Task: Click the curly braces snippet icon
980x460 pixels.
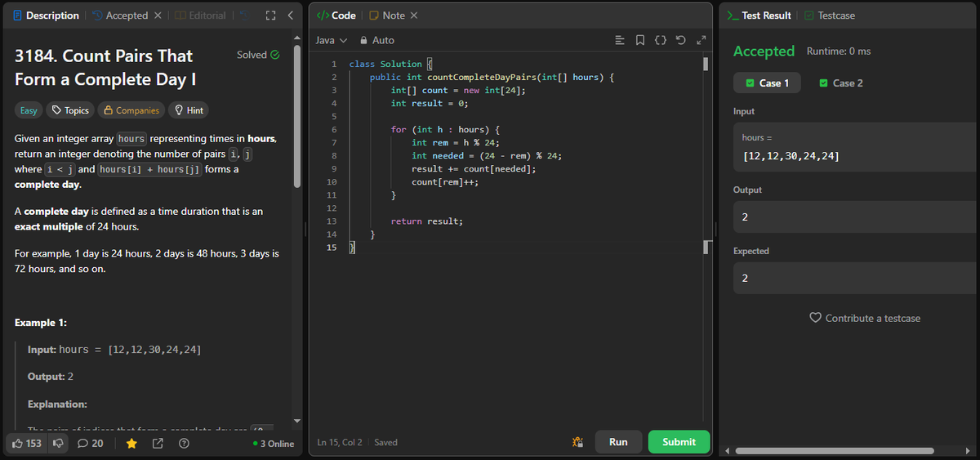Action: (660, 40)
